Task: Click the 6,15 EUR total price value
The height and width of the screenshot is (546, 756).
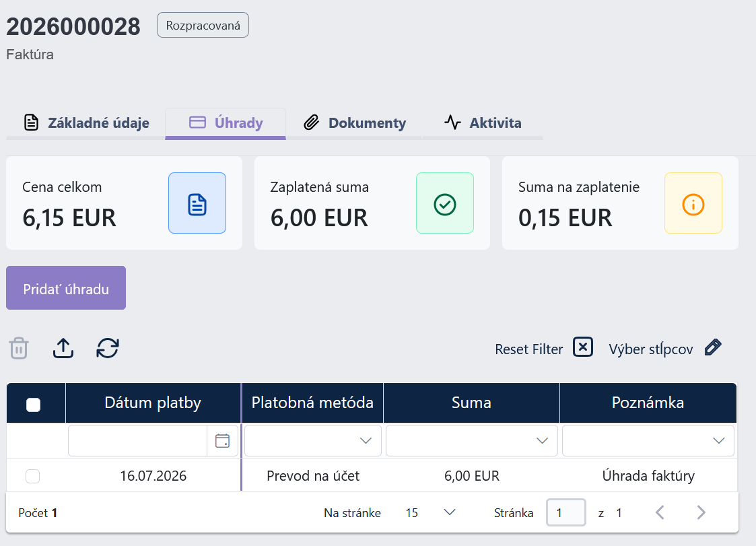Action: pos(69,218)
